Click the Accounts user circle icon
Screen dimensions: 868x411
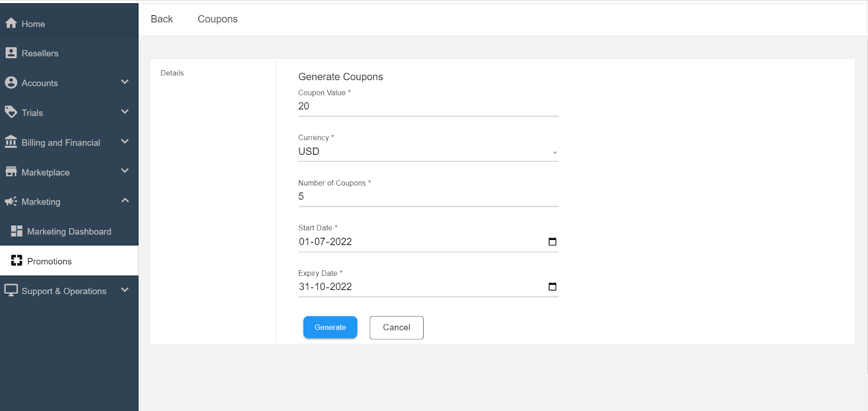[x=11, y=83]
